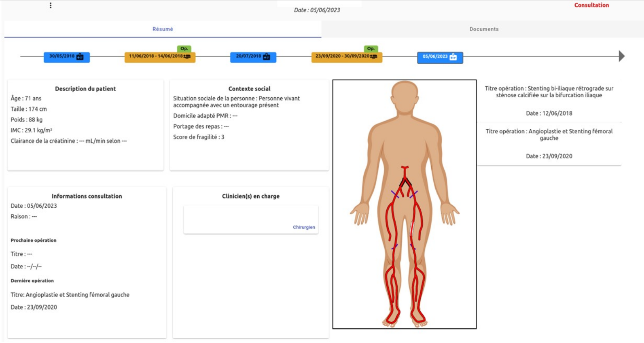Click the human body arterial diagram
Viewport: 644px width, 343px height.
point(404,204)
